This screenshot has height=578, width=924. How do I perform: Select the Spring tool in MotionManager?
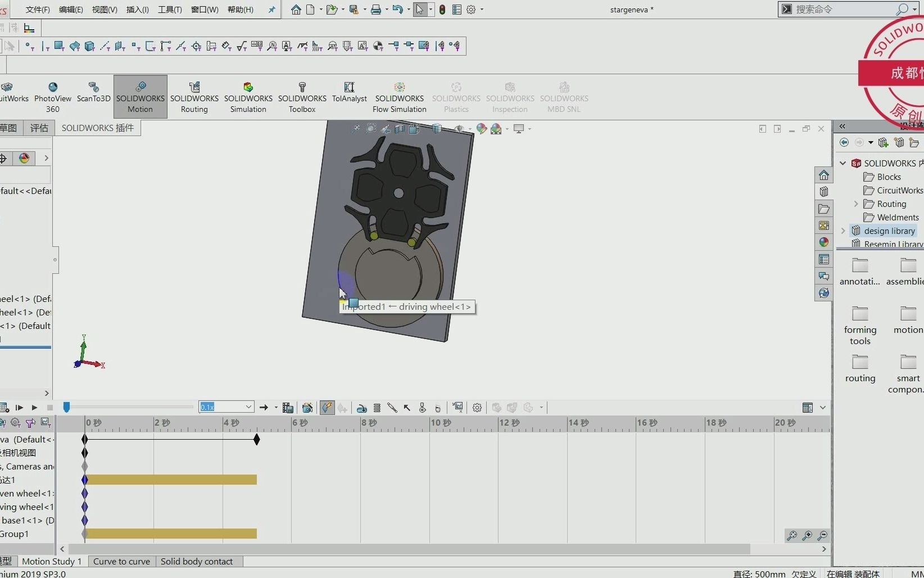tap(377, 407)
